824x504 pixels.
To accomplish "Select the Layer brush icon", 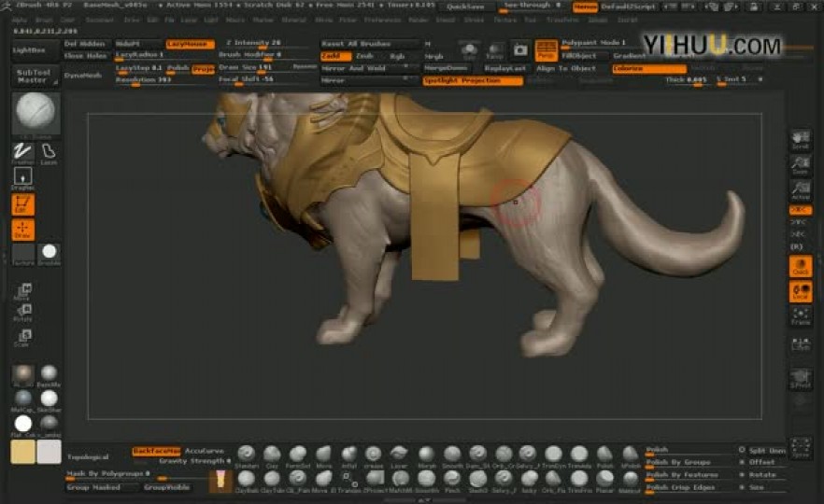I will [400, 455].
